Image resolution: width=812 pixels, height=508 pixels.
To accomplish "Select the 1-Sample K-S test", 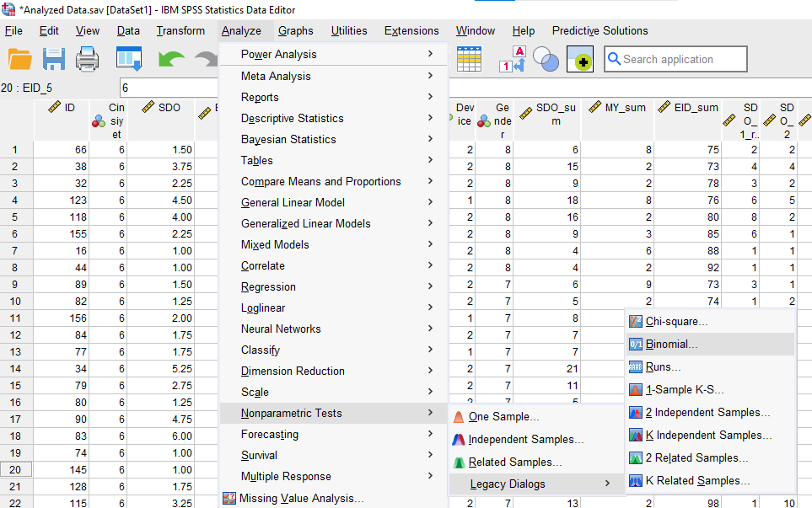I will point(710,389).
